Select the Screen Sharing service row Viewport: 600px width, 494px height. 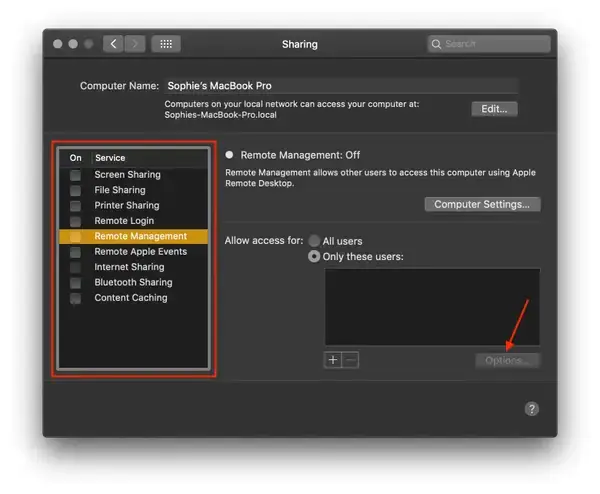[x=134, y=175]
